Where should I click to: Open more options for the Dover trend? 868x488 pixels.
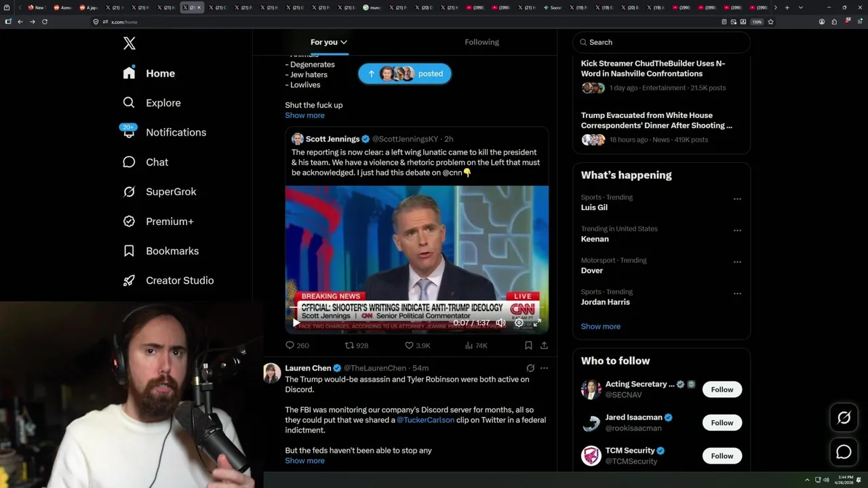[x=737, y=262]
